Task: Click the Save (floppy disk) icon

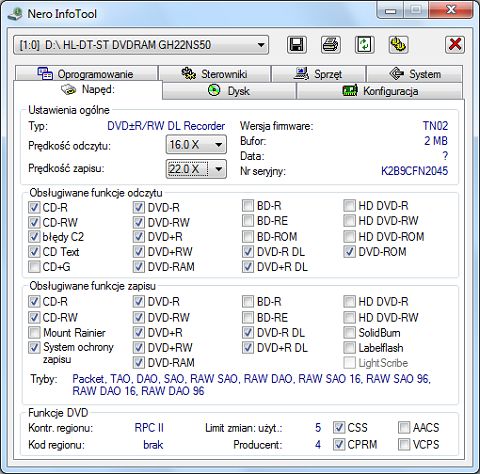Action: (x=297, y=45)
